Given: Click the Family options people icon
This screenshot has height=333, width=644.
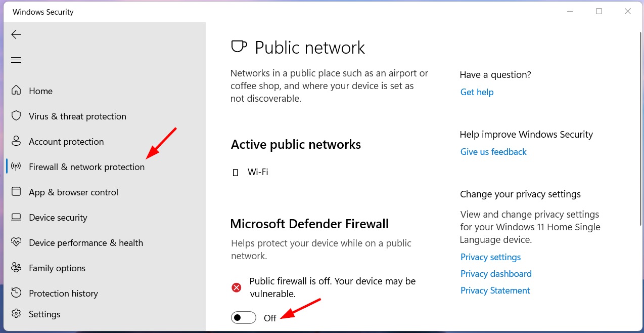Looking at the screenshot, I should tap(16, 268).
